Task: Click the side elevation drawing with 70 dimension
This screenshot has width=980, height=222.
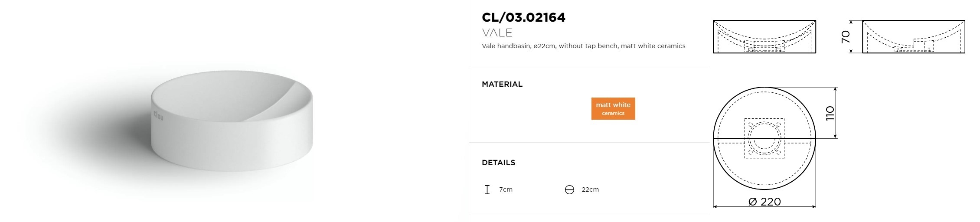Action: (914, 37)
